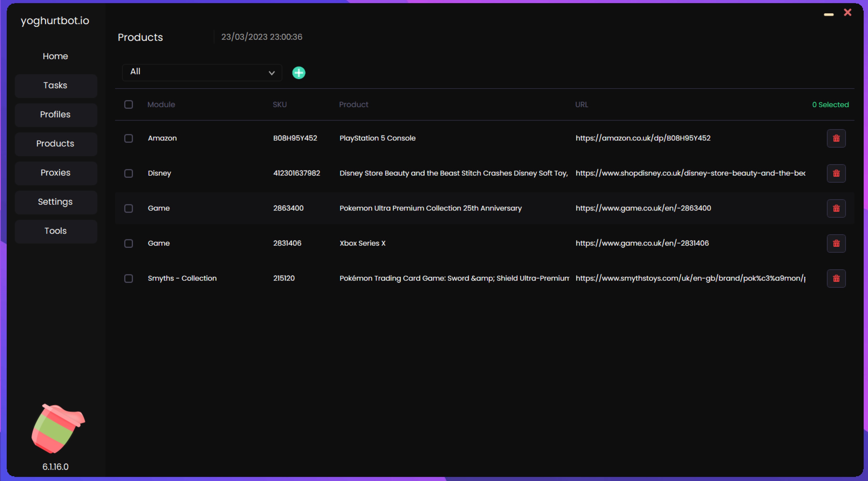Open the Tasks page from the sidebar
The image size is (868, 481).
click(56, 86)
